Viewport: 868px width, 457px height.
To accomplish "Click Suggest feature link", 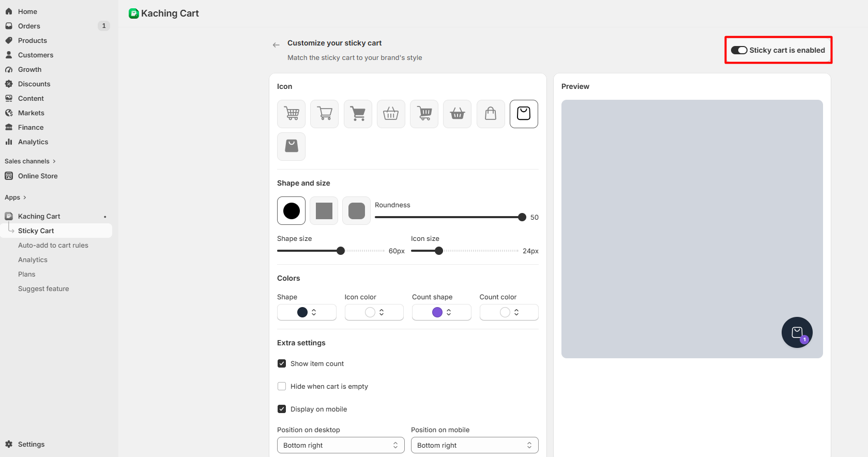I will (x=43, y=288).
